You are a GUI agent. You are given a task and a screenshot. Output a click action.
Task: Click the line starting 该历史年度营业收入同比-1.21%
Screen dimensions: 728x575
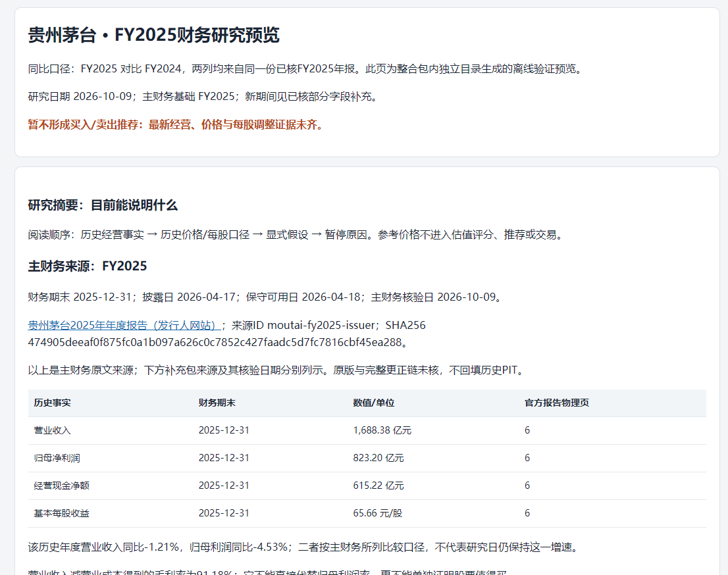[x=305, y=547]
